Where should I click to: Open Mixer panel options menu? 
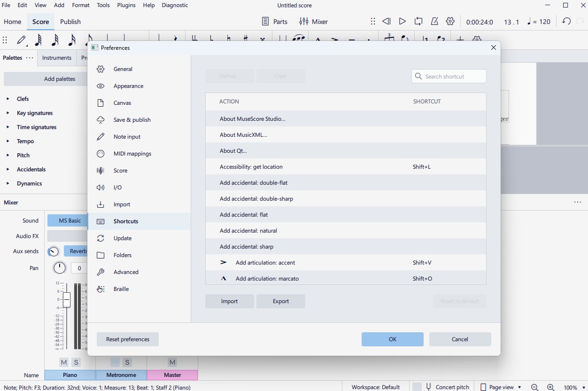click(x=578, y=203)
